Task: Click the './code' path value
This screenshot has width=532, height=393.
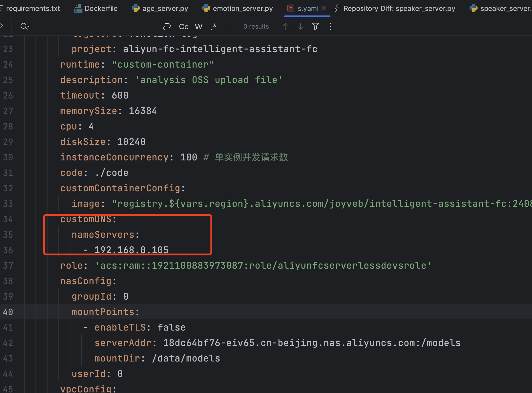Action: pyautogui.click(x=111, y=173)
